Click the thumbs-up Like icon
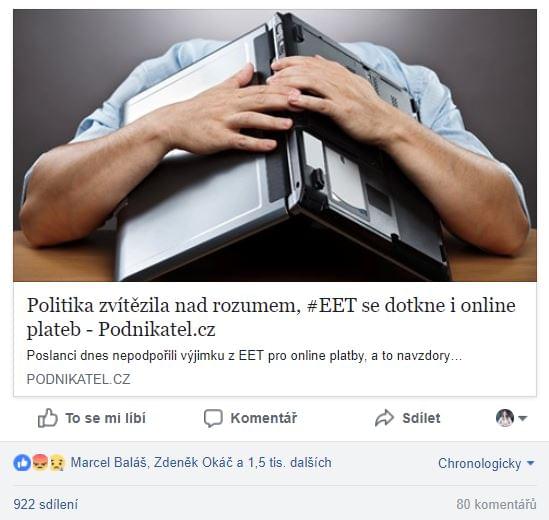 point(47,418)
